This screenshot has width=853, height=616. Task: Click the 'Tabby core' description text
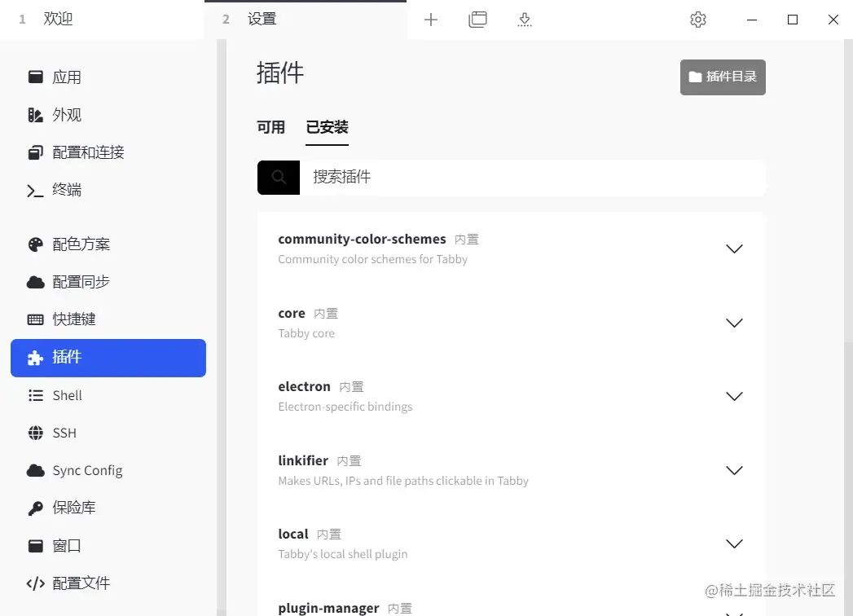click(x=306, y=333)
